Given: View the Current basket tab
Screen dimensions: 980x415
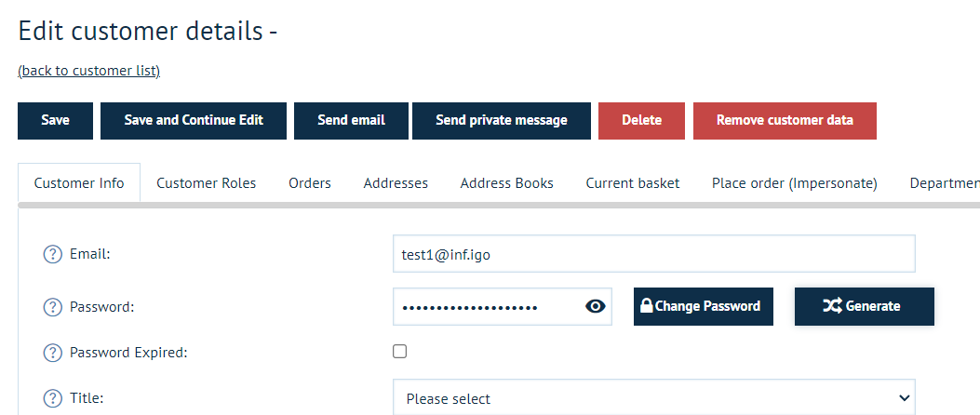Looking at the screenshot, I should pos(633,183).
